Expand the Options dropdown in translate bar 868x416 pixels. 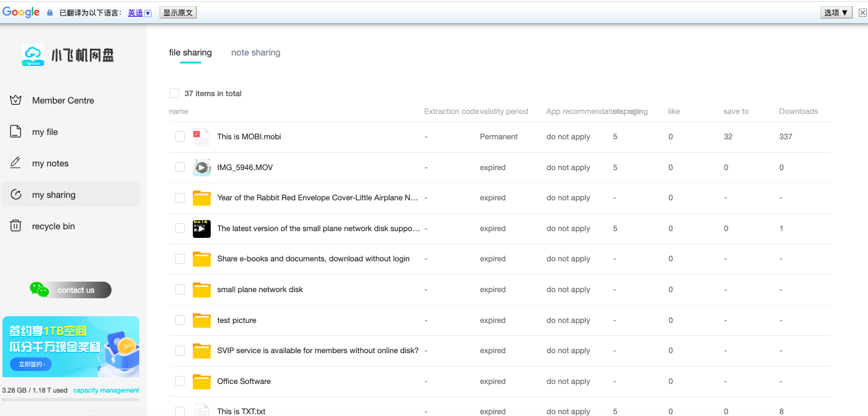click(x=837, y=13)
